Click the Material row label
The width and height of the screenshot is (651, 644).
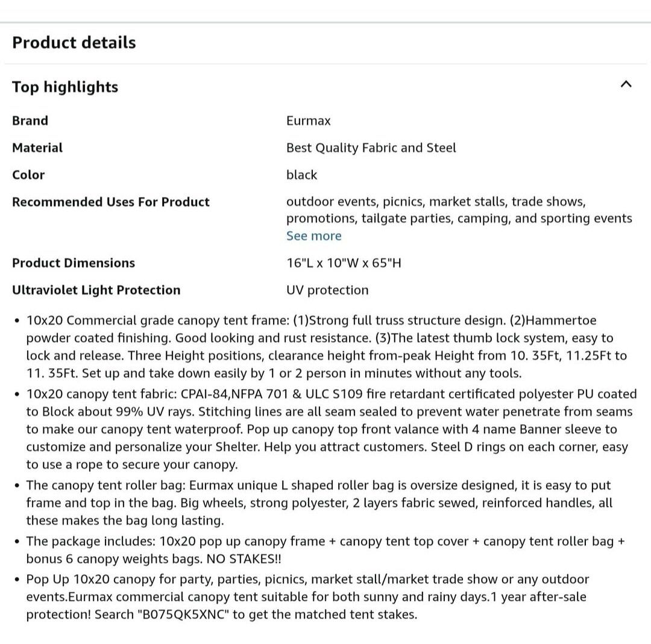[37, 148]
